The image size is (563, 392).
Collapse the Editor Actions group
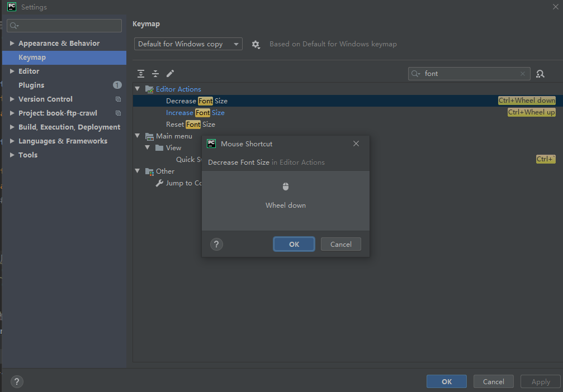(x=138, y=89)
